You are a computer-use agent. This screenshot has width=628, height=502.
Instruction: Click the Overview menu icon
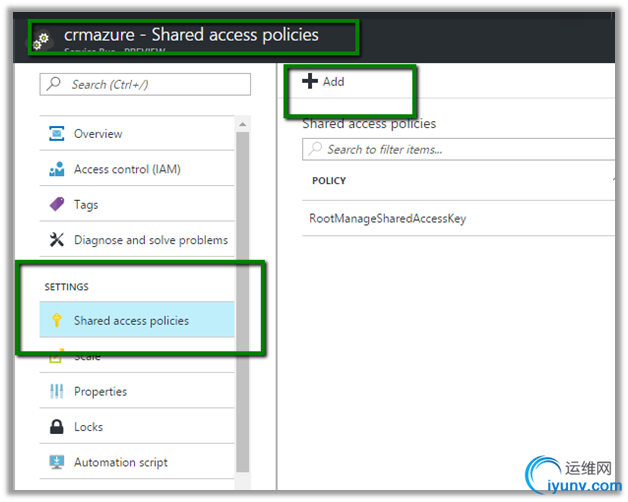(56, 133)
